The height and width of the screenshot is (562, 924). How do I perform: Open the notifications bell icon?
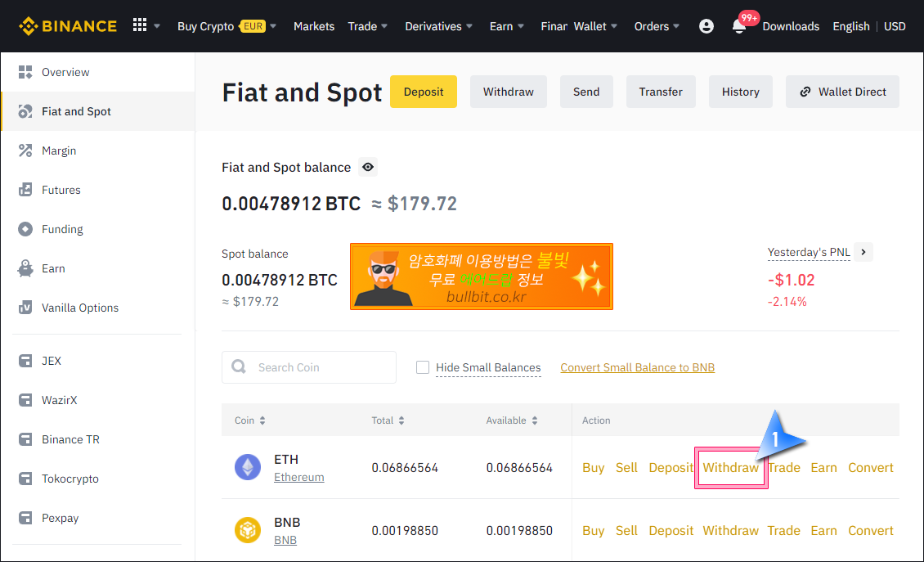[x=739, y=26]
